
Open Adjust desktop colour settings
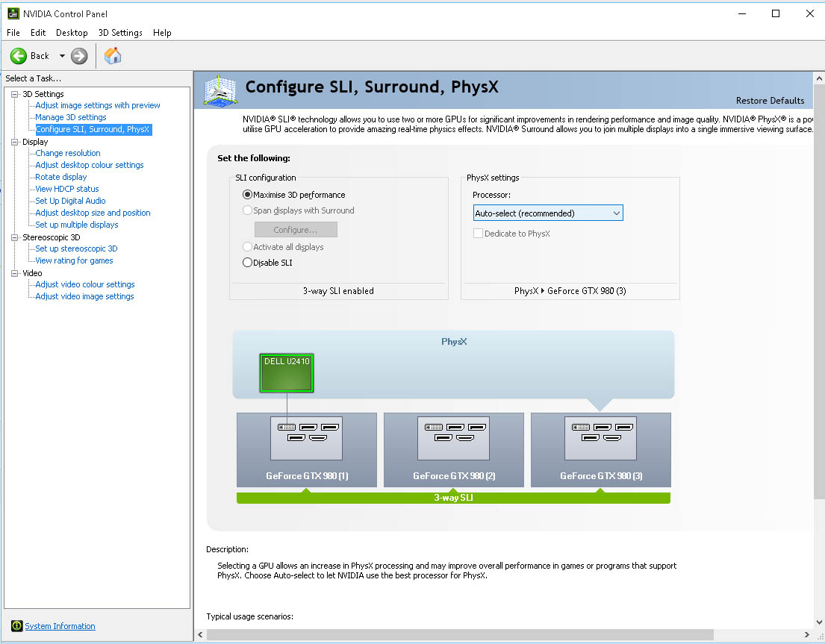point(90,165)
